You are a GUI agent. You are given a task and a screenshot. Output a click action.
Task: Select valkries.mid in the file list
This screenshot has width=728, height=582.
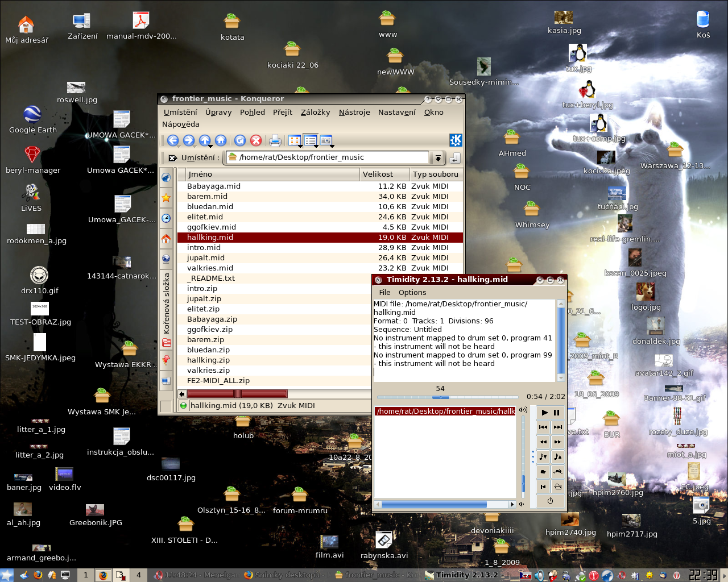320,268
